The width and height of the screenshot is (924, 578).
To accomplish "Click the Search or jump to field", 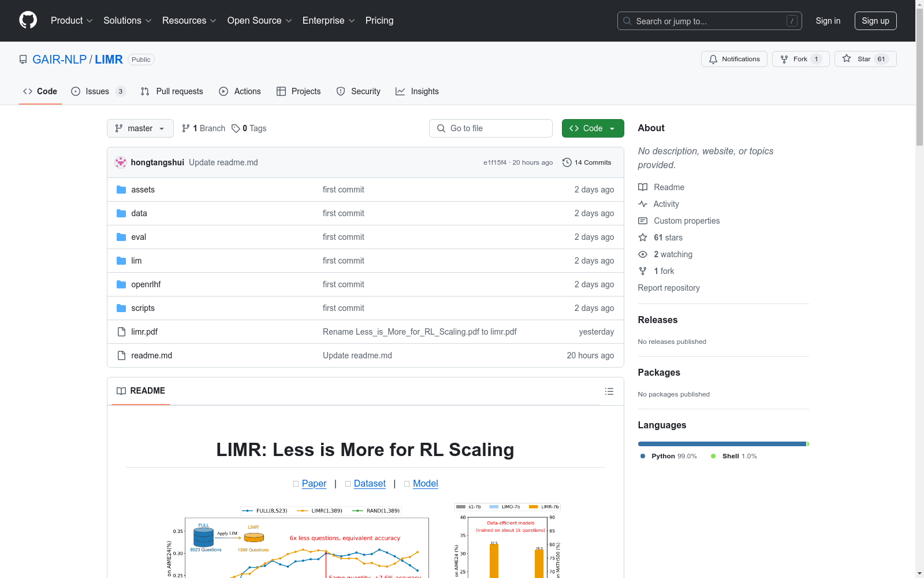I will (x=709, y=21).
